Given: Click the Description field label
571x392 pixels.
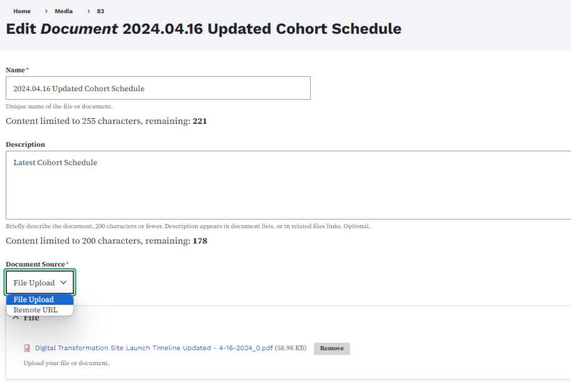Looking at the screenshot, I should tap(26, 144).
